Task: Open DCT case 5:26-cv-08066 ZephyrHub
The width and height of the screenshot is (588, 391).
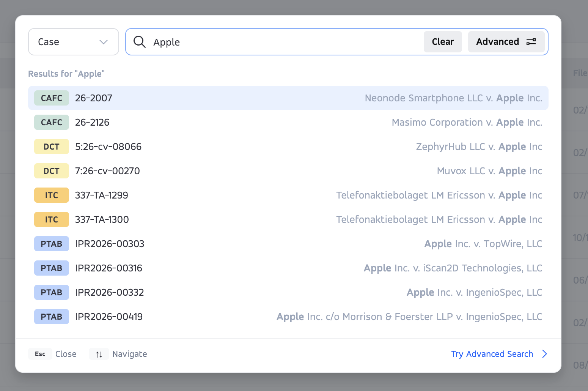Action: click(288, 147)
